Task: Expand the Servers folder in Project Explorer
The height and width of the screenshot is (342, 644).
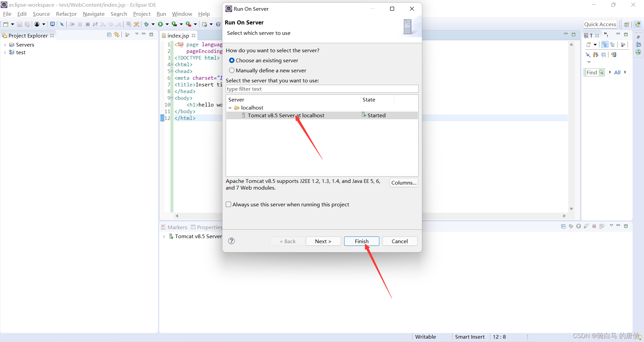Action: point(5,45)
